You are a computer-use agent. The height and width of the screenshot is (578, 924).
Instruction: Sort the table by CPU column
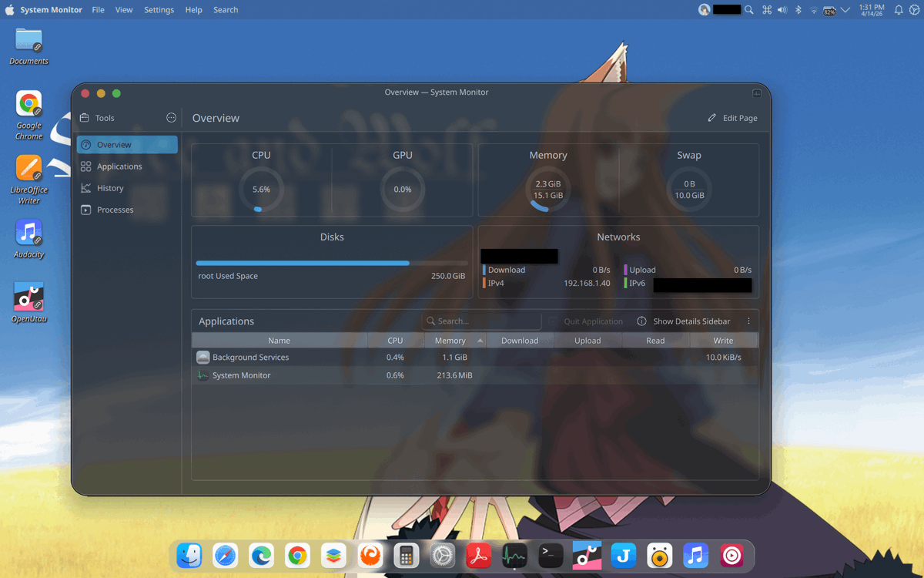point(395,341)
